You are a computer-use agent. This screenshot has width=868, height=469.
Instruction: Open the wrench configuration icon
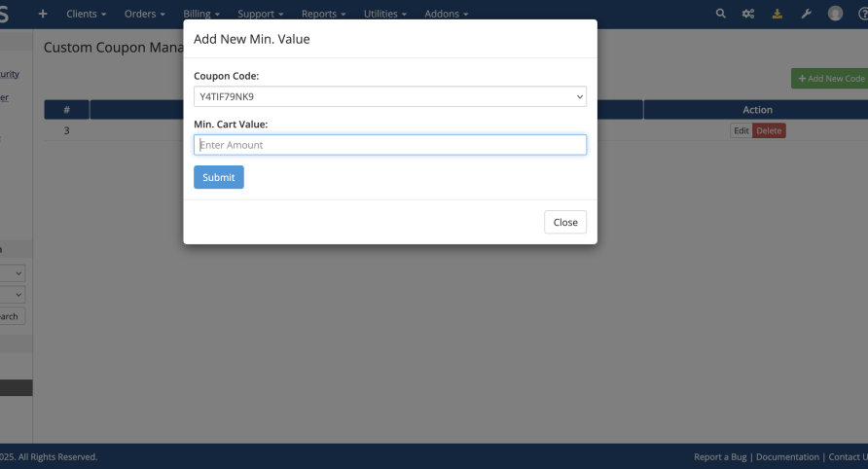click(806, 14)
